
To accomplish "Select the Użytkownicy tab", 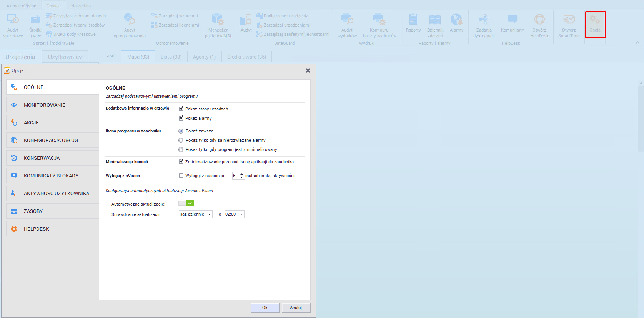I will click(65, 57).
